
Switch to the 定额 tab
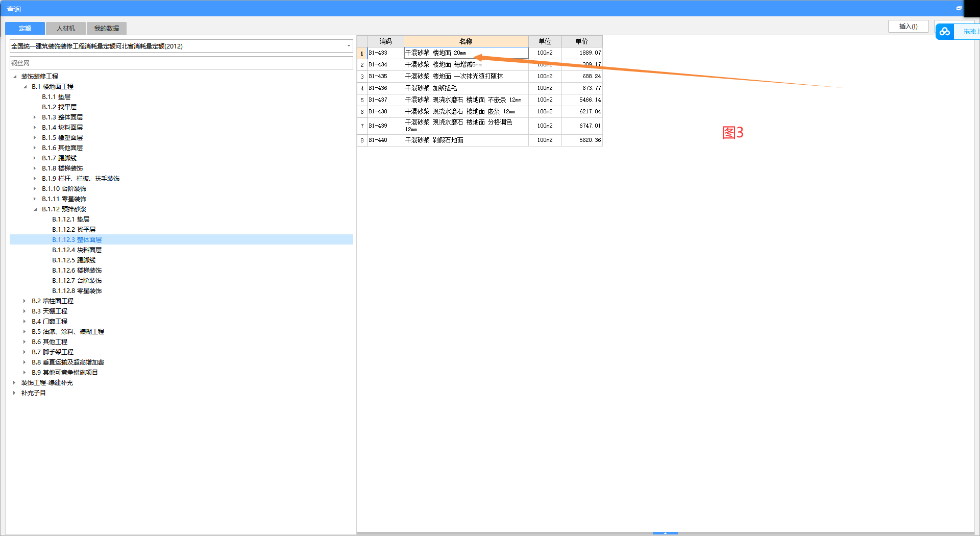tap(25, 28)
